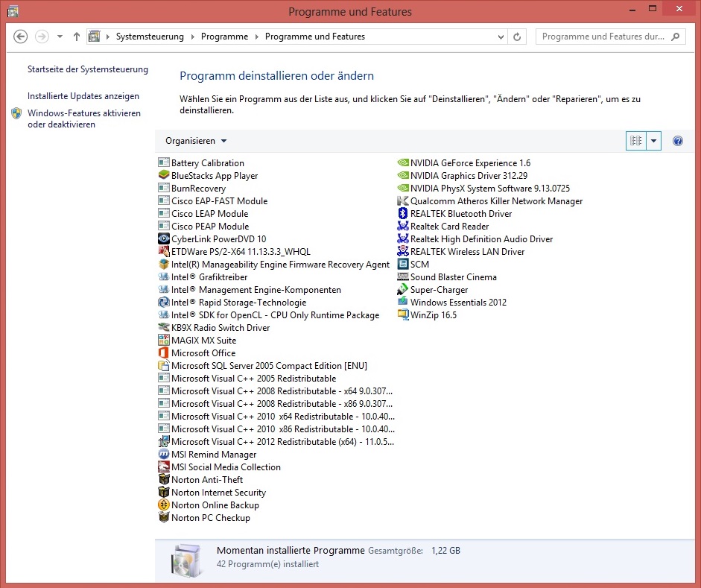Open the window system menu icon
The image size is (701, 588).
pos(13,11)
